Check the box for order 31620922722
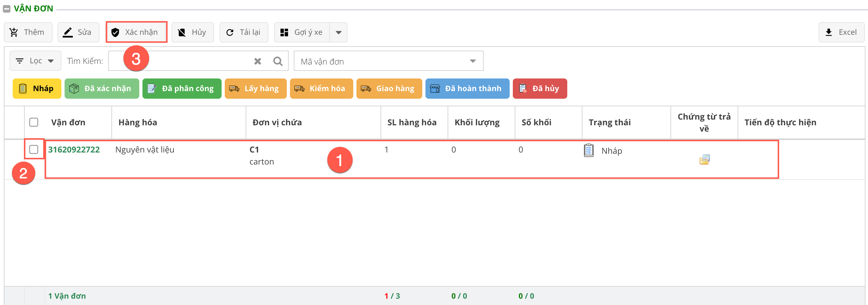This screenshot has height=305, width=868. pos(34,149)
